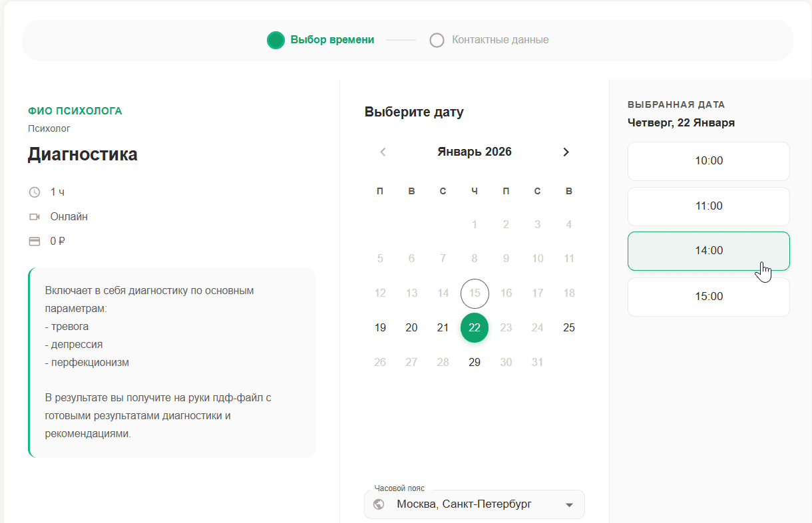Open the 'Часовой пояс' timezone dropdown
The width and height of the screenshot is (812, 523).
[x=474, y=504]
